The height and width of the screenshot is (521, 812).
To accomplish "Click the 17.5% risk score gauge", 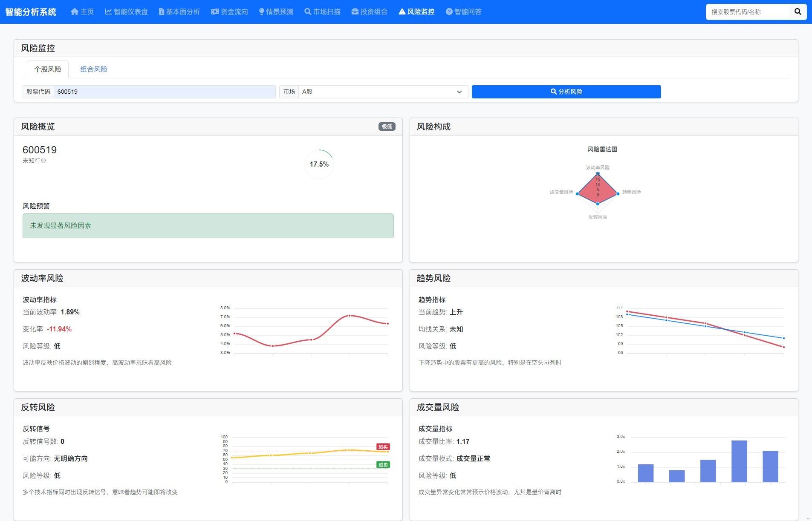I will pyautogui.click(x=319, y=164).
